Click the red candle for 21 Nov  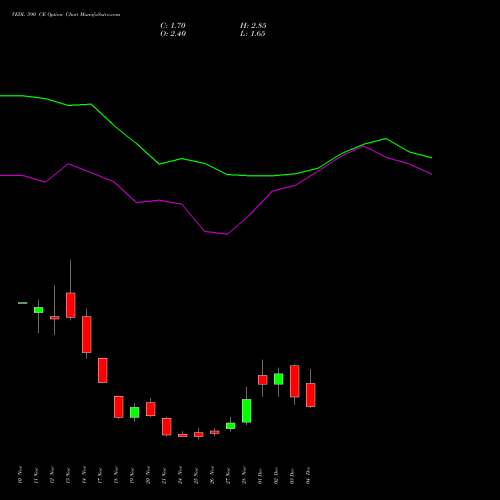[x=167, y=427]
